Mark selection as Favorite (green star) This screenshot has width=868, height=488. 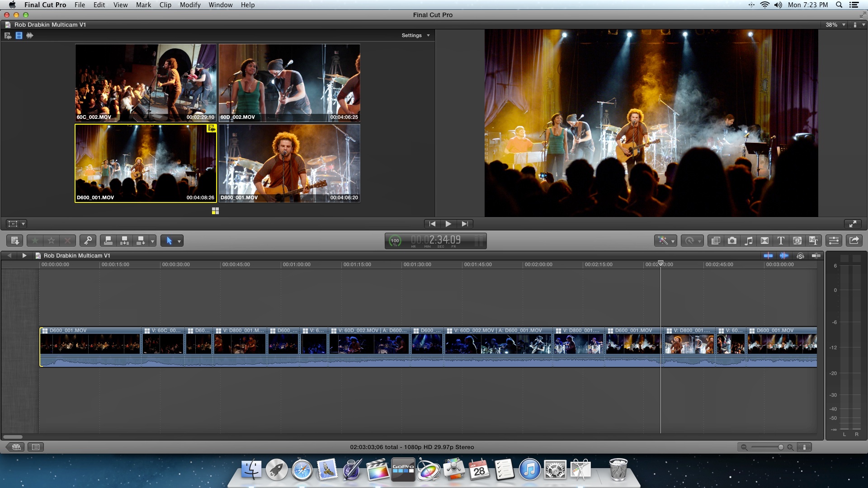[x=35, y=241]
